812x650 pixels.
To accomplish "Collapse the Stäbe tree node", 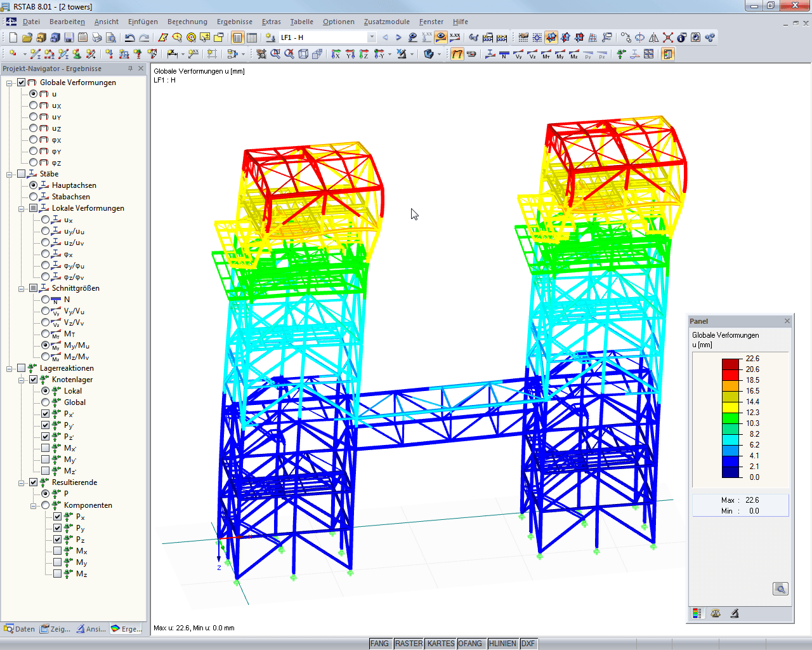I will 10,174.
